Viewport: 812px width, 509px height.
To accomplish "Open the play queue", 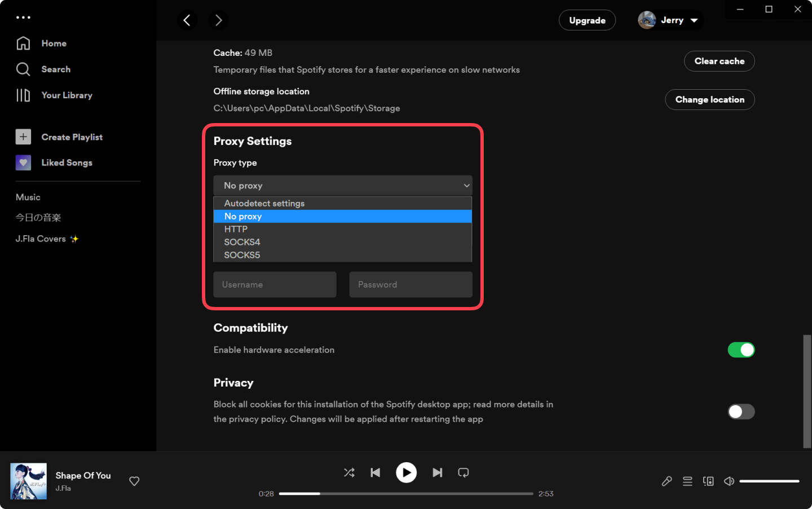I will click(687, 481).
